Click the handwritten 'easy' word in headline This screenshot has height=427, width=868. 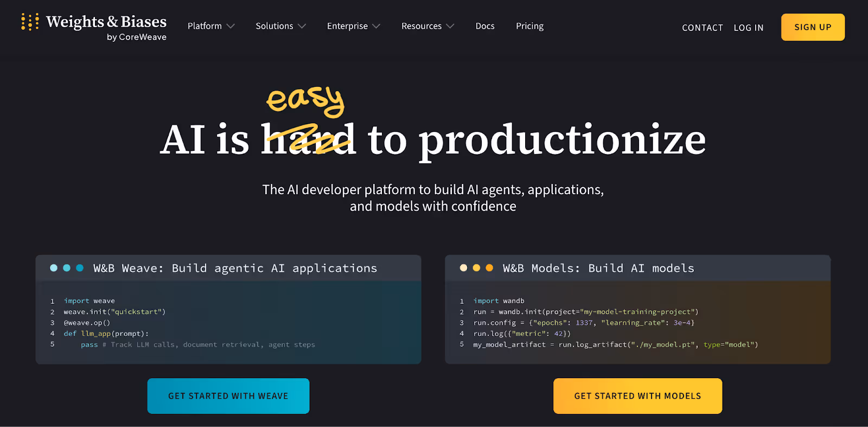coord(305,101)
